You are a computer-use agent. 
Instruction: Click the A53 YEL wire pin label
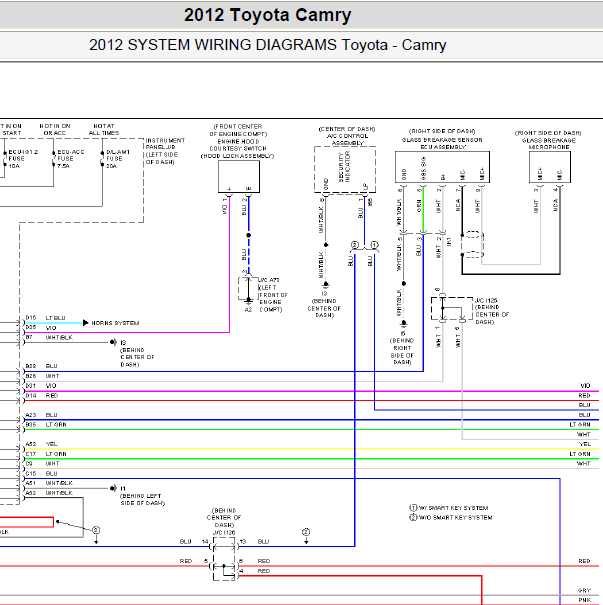pyautogui.click(x=41, y=444)
